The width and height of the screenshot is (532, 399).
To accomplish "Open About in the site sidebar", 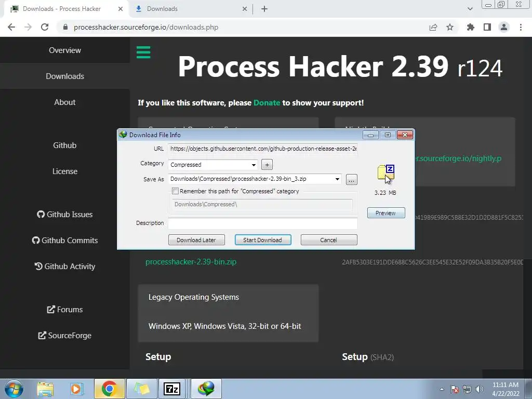I will point(65,102).
